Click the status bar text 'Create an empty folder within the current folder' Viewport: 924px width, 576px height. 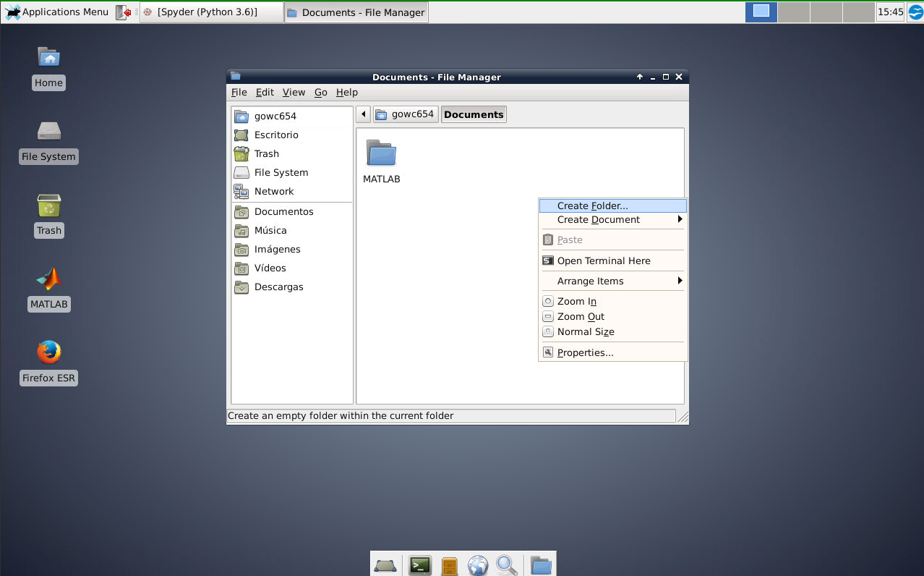(x=341, y=416)
